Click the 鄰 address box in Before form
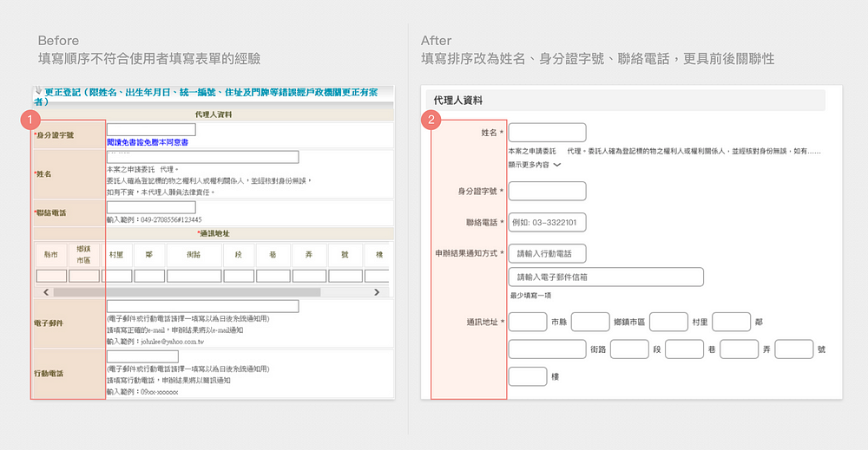This screenshot has height=450, width=868. [149, 276]
